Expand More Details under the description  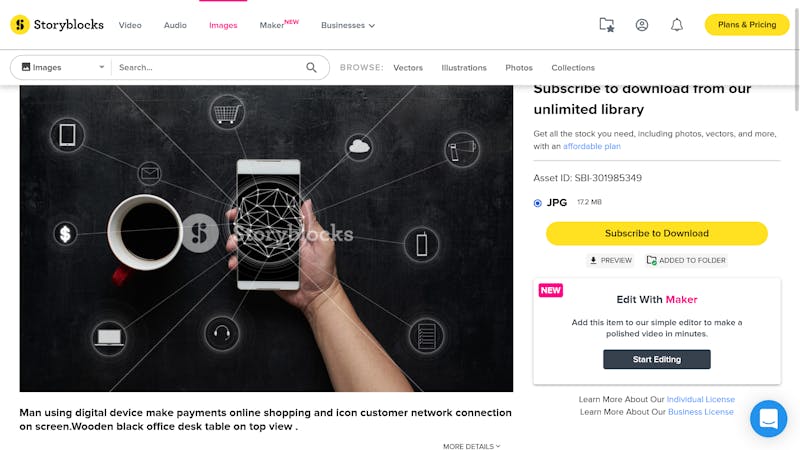[471, 446]
